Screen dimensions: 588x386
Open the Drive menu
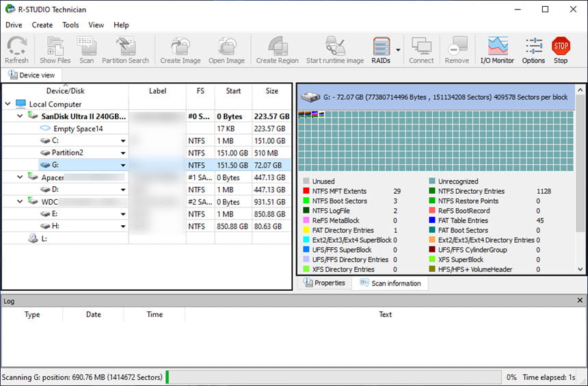(x=14, y=25)
